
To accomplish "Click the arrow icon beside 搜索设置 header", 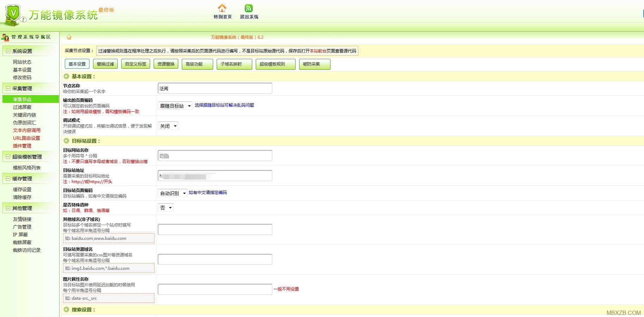I will click(66, 310).
